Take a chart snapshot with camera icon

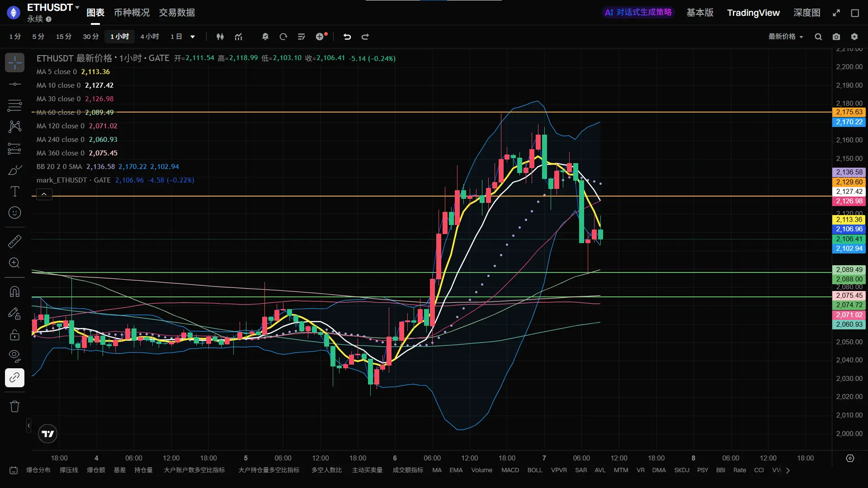pos(836,37)
